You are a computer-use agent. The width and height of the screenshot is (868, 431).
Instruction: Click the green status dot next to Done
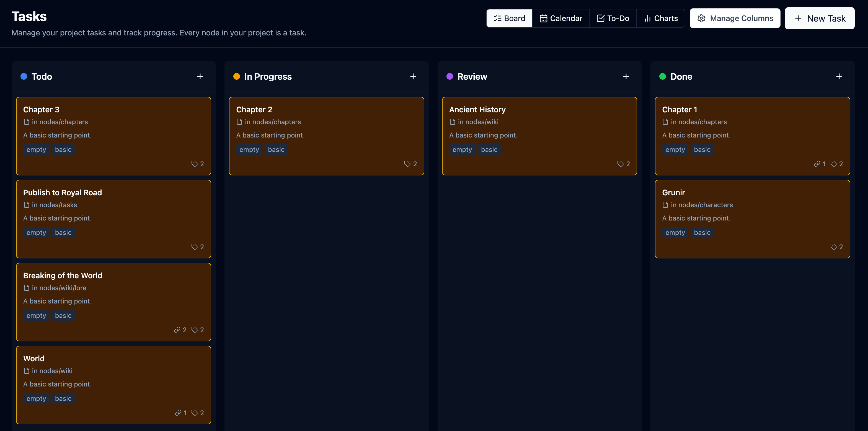(x=662, y=76)
